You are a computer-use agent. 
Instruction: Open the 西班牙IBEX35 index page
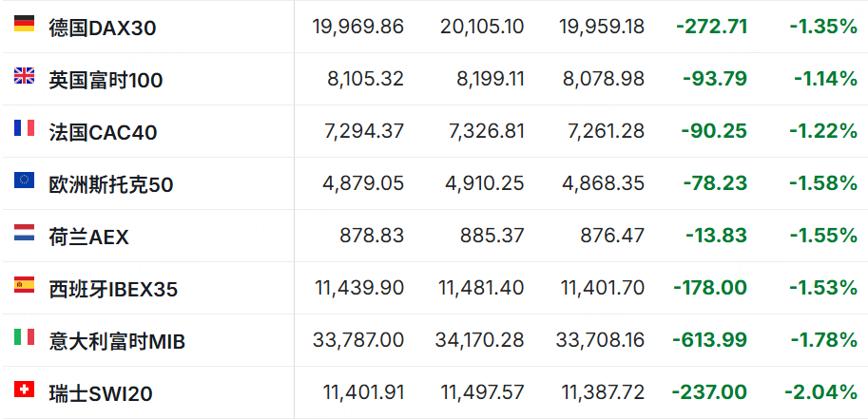113,290
